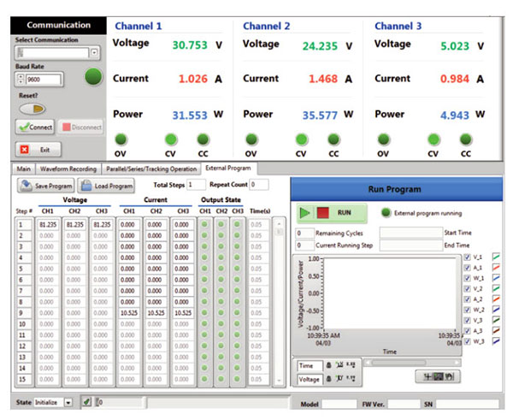Click step 9 CH2 current cell 10.525

pyautogui.click(x=156, y=312)
